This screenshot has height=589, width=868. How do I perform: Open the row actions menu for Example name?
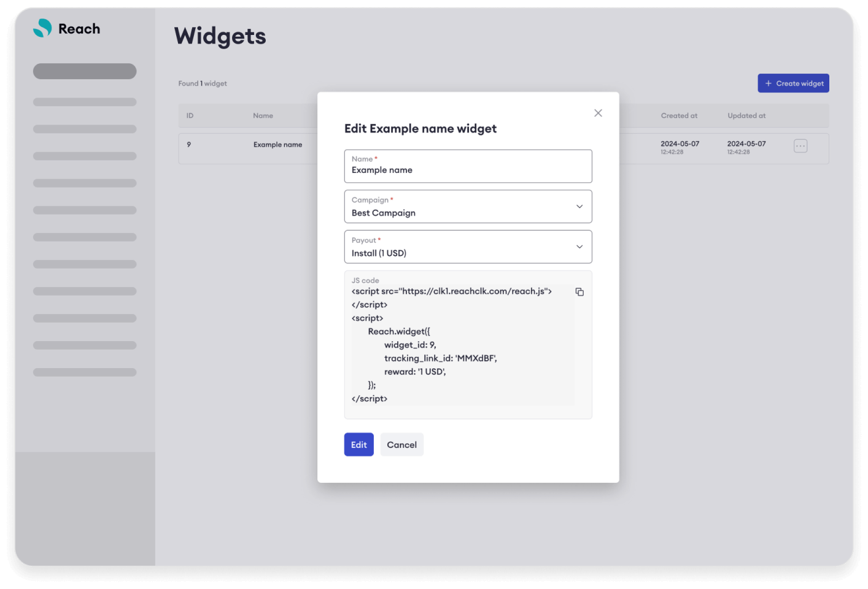click(x=800, y=146)
